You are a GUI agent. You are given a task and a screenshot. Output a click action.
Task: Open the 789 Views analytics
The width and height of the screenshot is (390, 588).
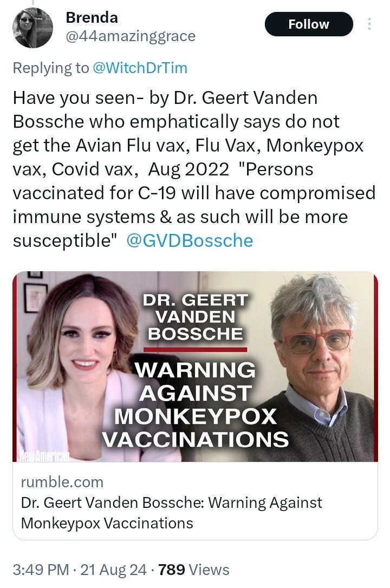[193, 570]
